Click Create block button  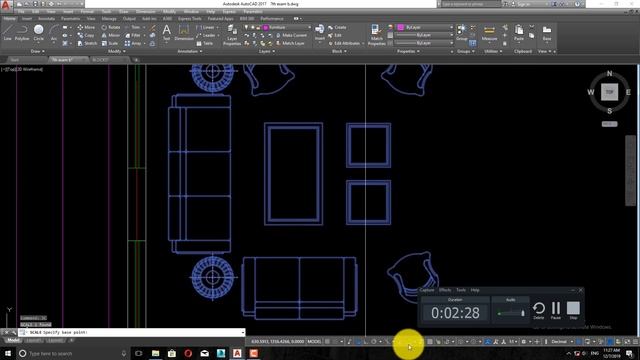tap(337, 27)
